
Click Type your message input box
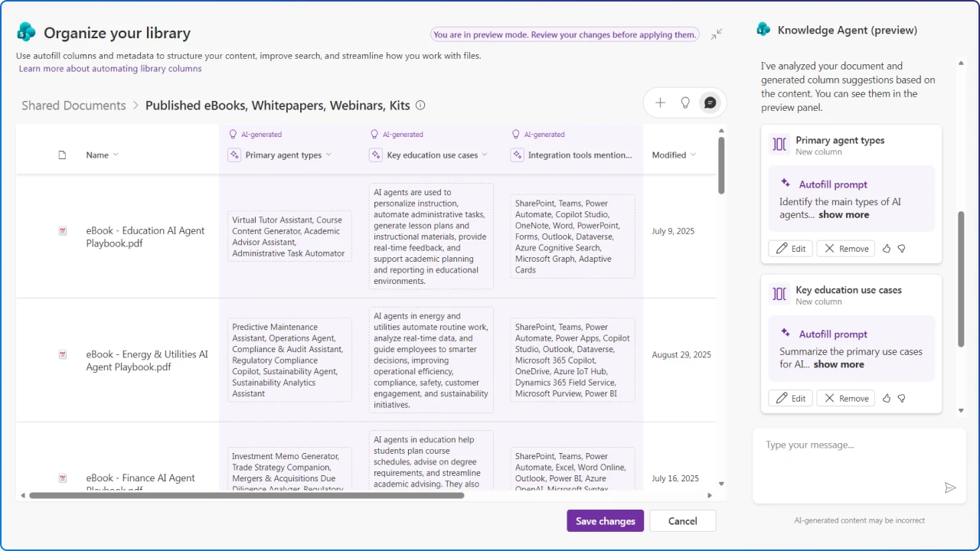point(842,445)
